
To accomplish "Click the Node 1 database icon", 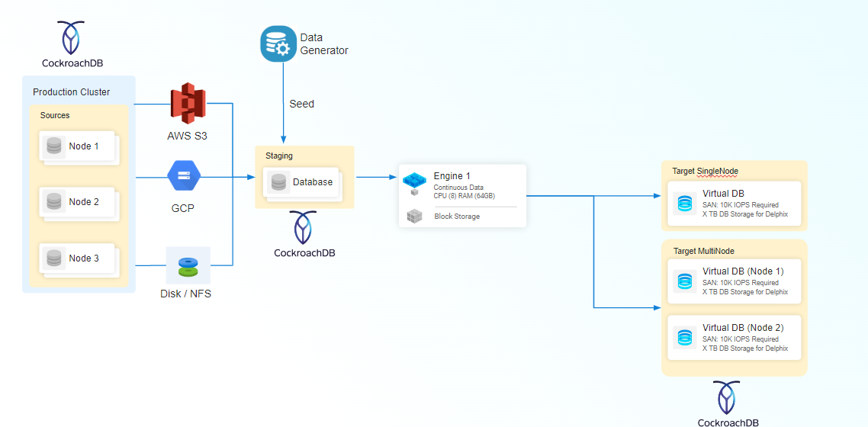I will pyautogui.click(x=53, y=146).
